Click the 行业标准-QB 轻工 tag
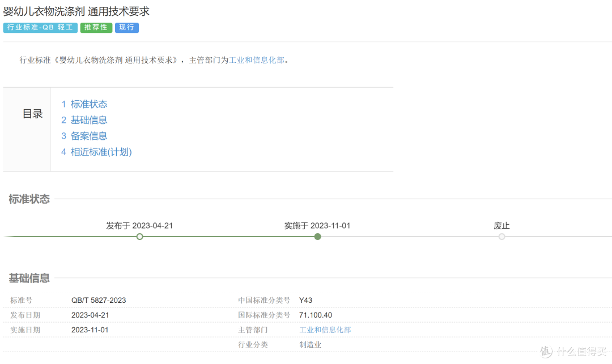Image resolution: width=612 pixels, height=364 pixels. [x=40, y=28]
